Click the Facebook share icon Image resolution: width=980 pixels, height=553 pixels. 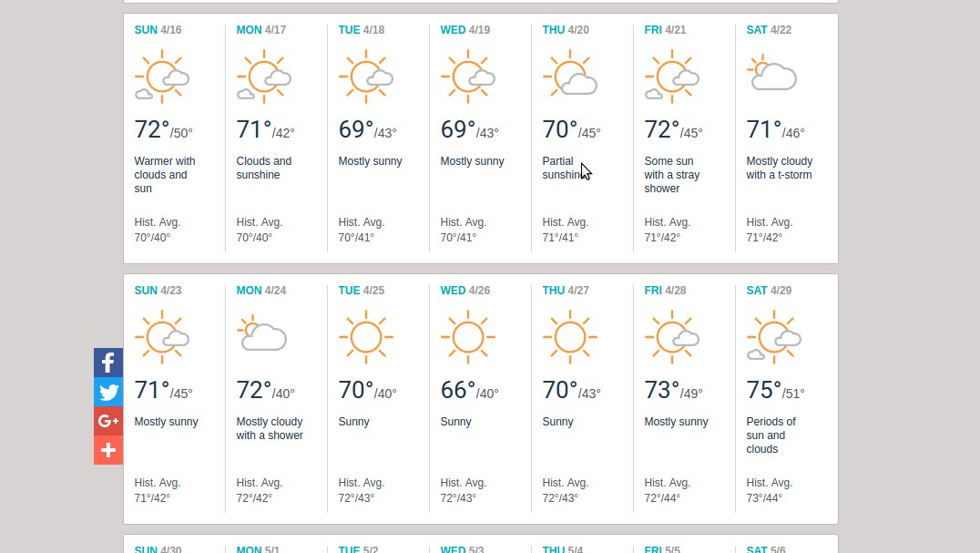[108, 363]
